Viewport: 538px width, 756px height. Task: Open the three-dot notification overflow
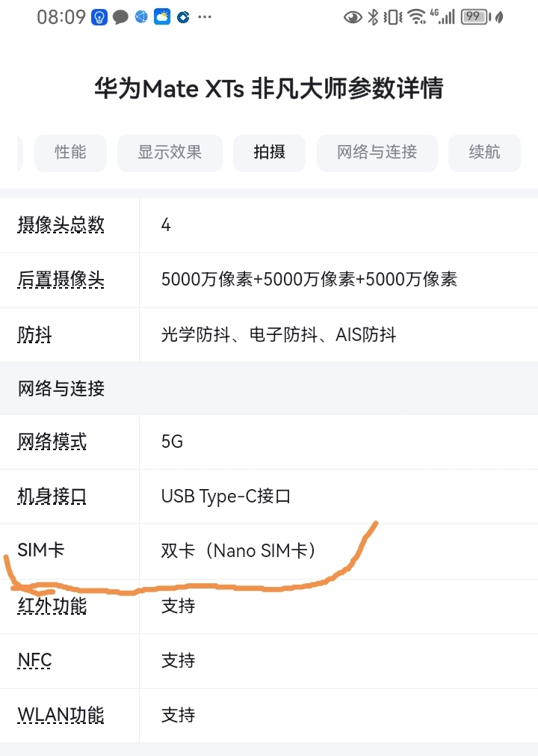click(205, 17)
